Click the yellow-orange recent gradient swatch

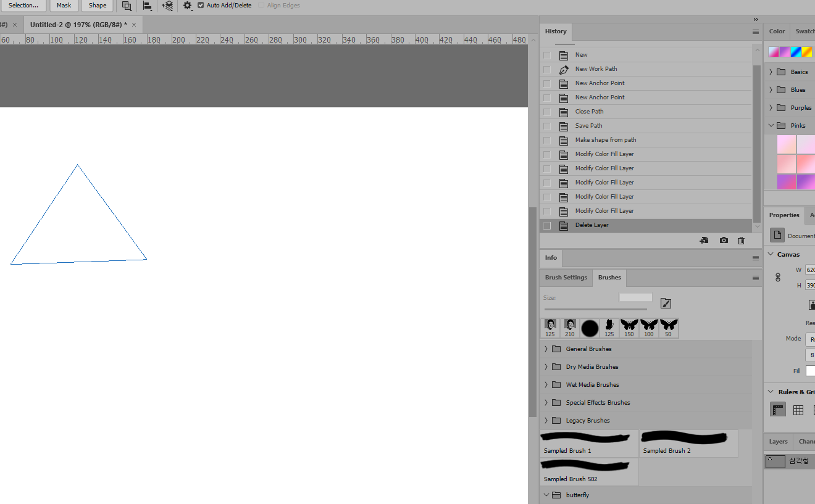[807, 52]
